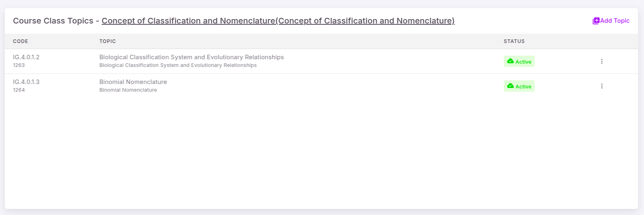
Task: Click the ID number 1263
Action: (x=19, y=65)
